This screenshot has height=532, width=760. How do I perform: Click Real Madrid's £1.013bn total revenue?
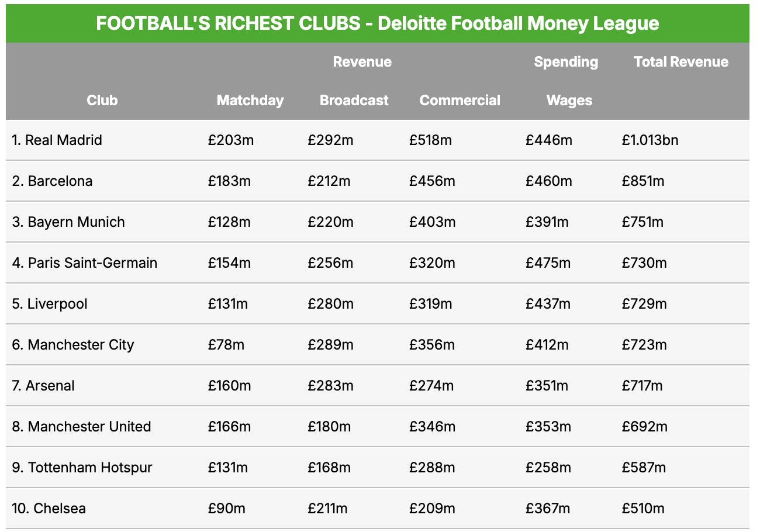(650, 140)
